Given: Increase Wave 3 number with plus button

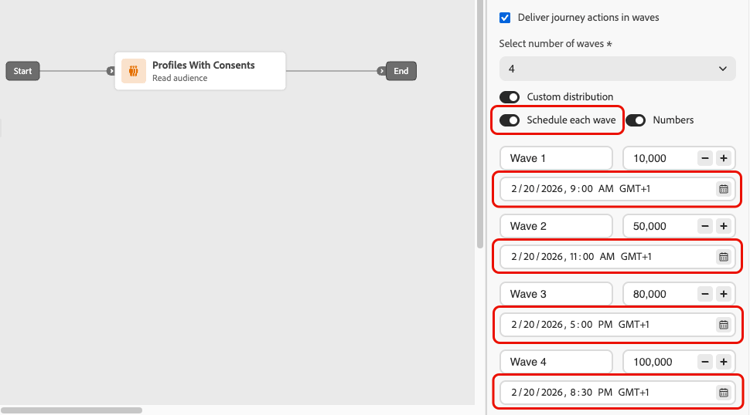Looking at the screenshot, I should click(724, 294).
